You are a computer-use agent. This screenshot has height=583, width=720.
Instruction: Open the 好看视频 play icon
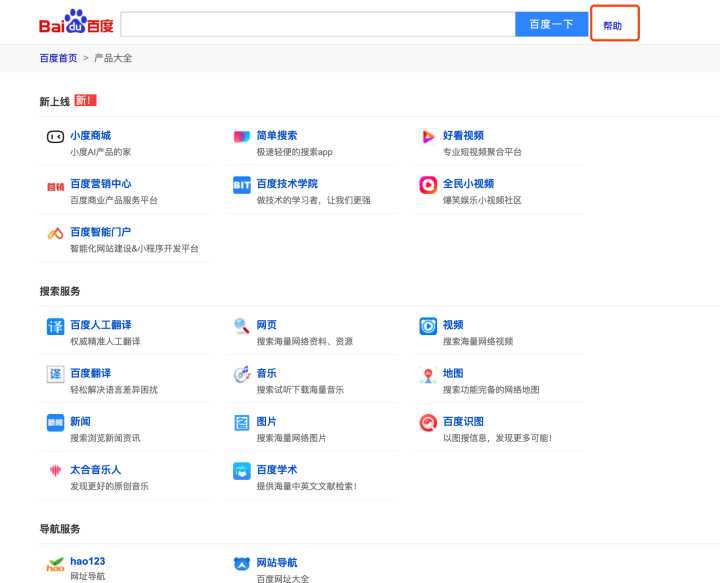(428, 137)
